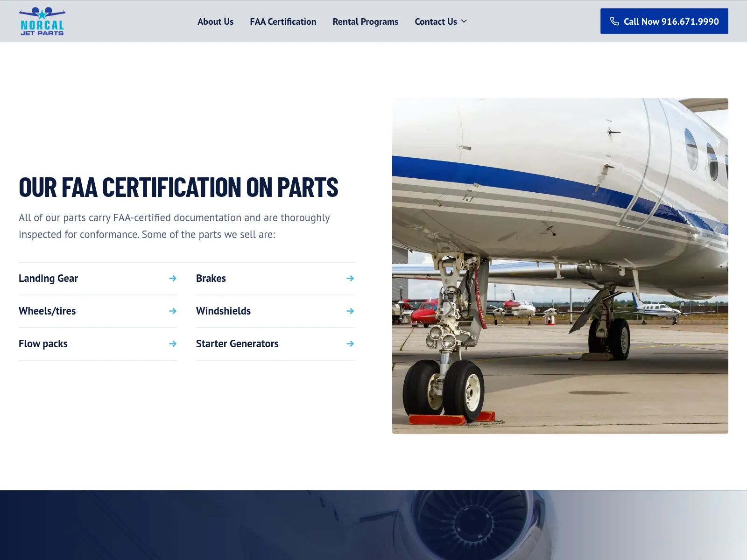Open the Brakes parts link
This screenshot has width=747, height=560.
pos(275,279)
